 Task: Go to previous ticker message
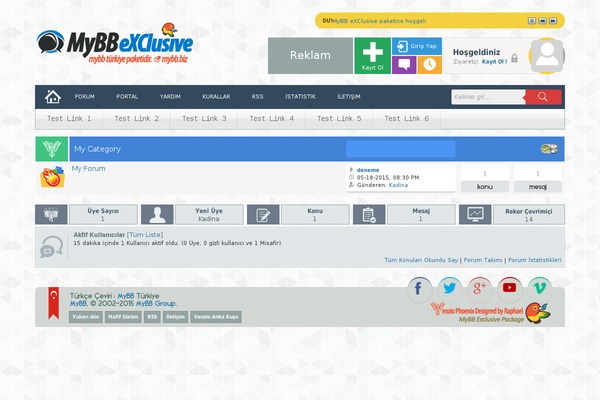pos(542,21)
